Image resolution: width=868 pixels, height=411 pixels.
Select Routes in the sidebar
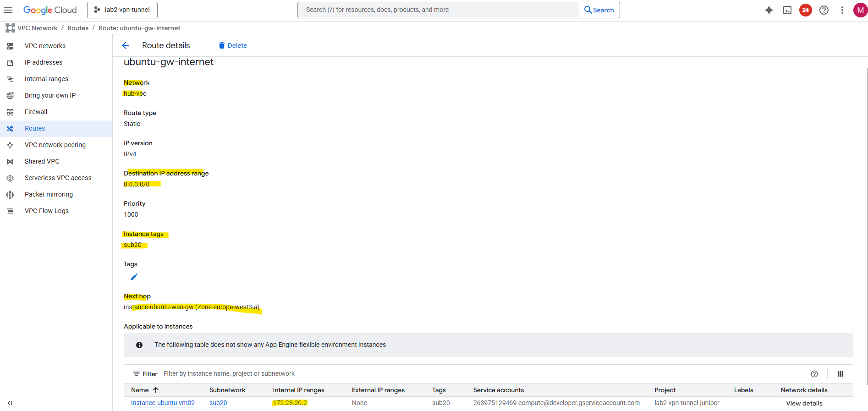pos(56,128)
